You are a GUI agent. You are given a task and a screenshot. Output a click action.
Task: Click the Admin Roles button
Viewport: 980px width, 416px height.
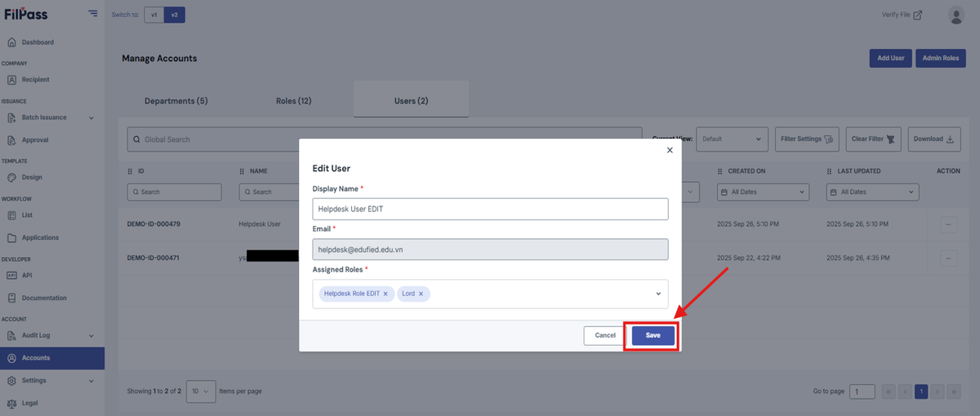(941, 59)
